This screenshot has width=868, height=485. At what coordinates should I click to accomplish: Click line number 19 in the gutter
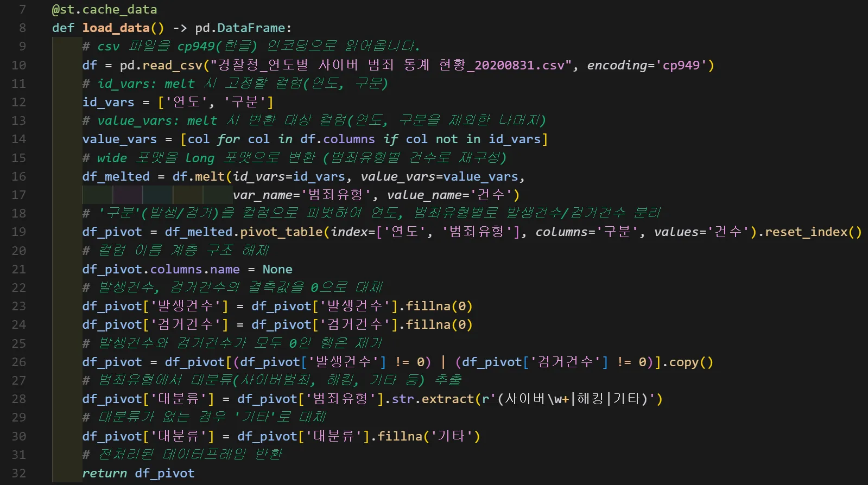pyautogui.click(x=18, y=232)
